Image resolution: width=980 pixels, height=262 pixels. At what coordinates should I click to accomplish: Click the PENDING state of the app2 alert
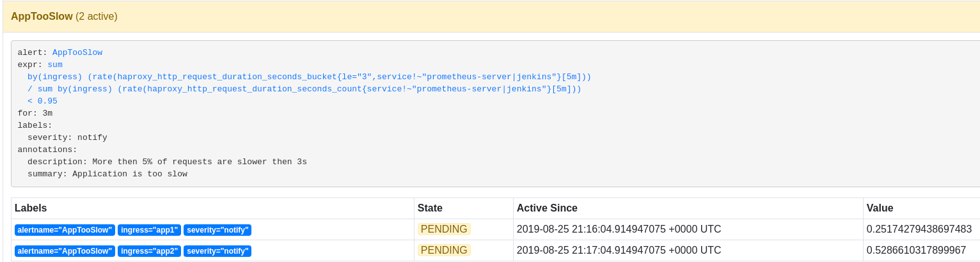[444, 250]
